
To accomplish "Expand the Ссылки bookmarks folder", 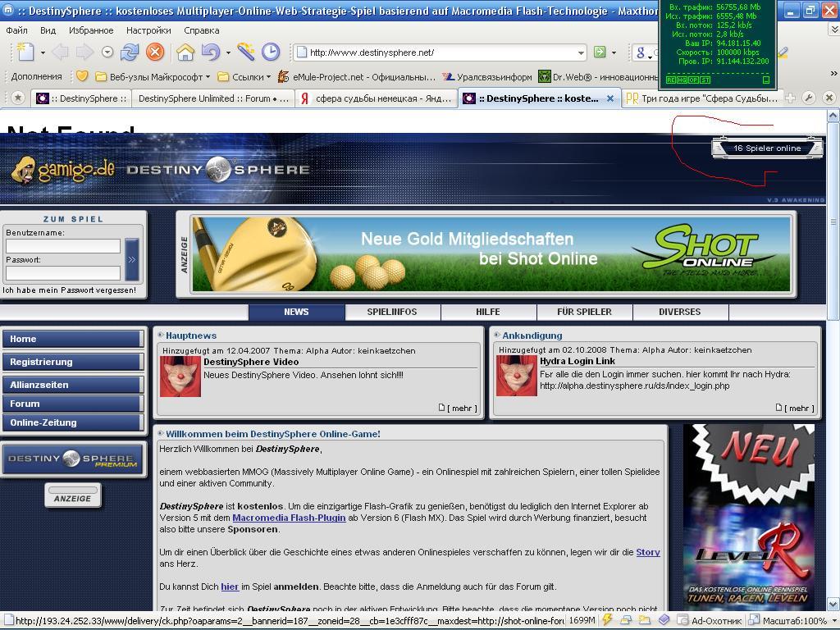I will click(x=244, y=76).
